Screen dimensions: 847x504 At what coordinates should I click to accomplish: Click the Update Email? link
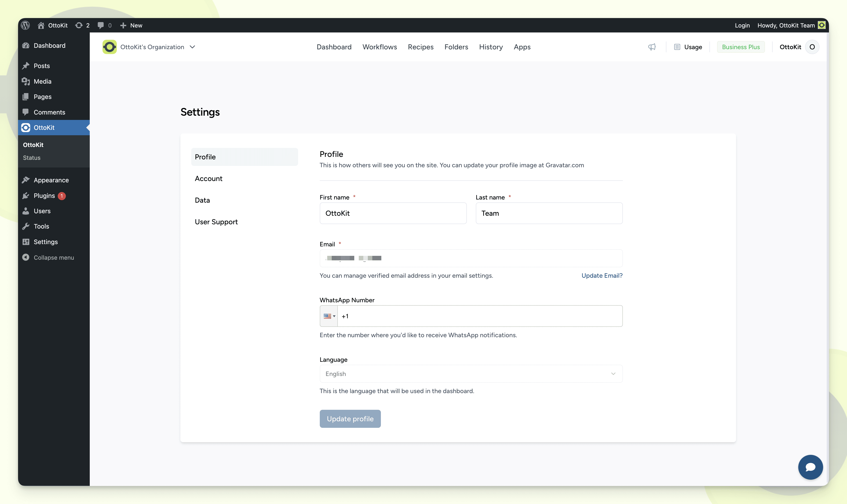point(602,275)
